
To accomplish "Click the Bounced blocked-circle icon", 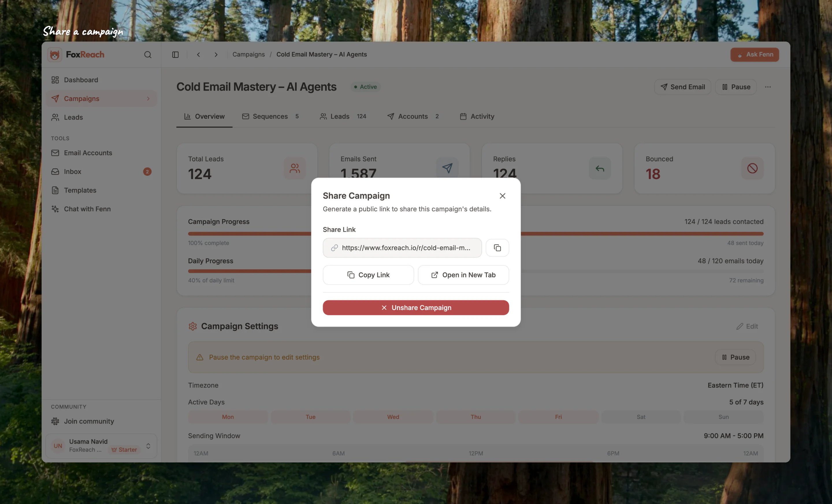I will 752,168.
